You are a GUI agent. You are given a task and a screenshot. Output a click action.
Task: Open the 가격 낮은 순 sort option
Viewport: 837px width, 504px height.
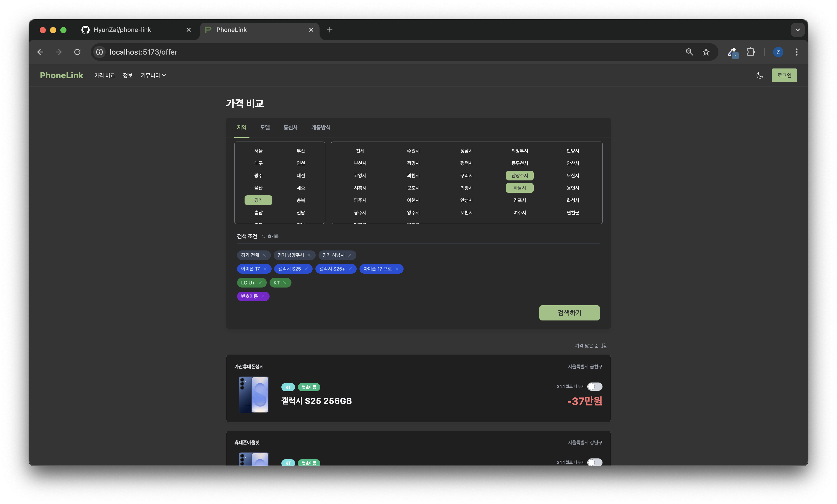590,346
